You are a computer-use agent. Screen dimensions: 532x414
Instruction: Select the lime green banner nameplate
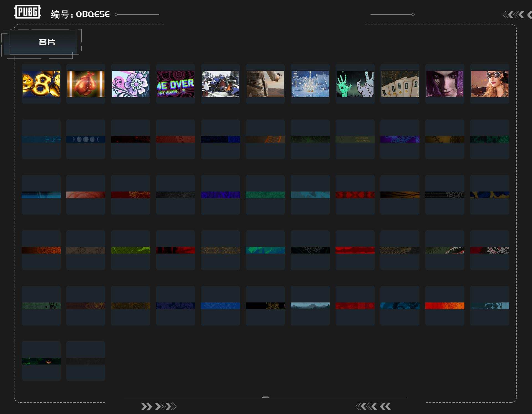[131, 250]
